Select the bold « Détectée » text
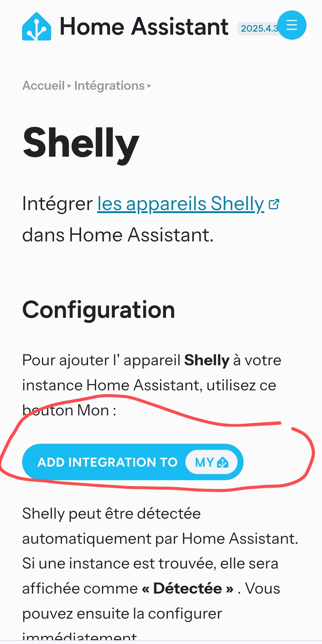 (x=188, y=588)
